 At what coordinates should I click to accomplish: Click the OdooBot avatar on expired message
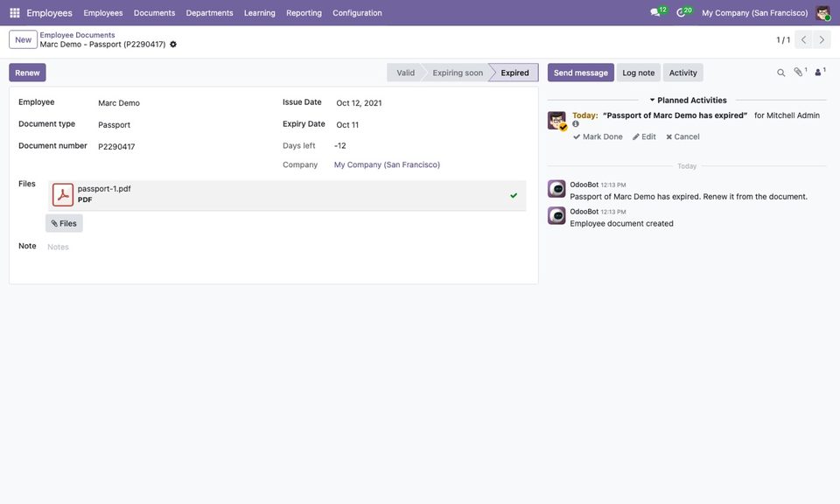point(556,189)
